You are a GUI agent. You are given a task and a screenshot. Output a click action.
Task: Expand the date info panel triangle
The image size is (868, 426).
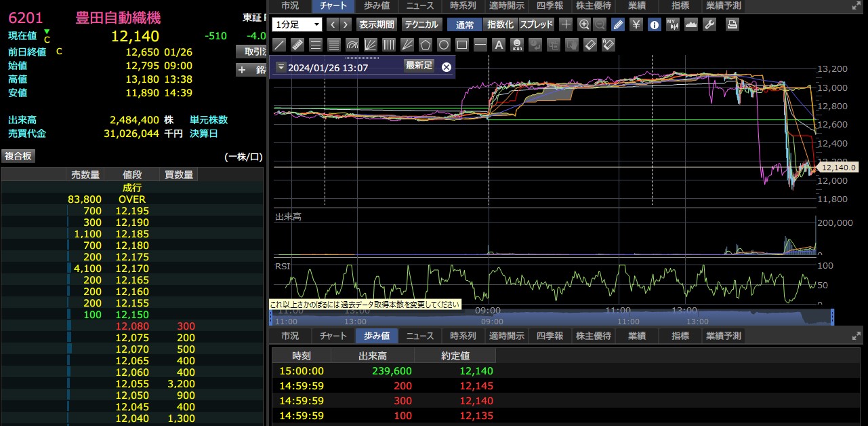pyautogui.click(x=281, y=66)
